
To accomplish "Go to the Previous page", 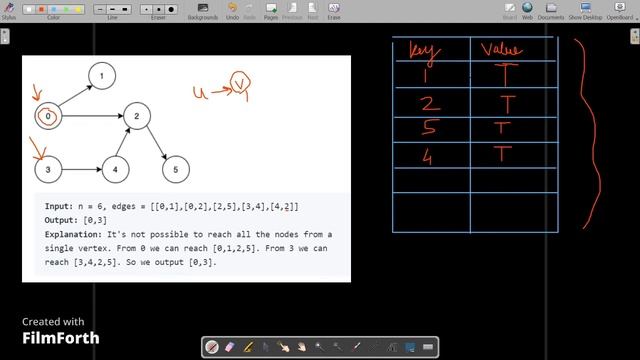I will (x=292, y=11).
